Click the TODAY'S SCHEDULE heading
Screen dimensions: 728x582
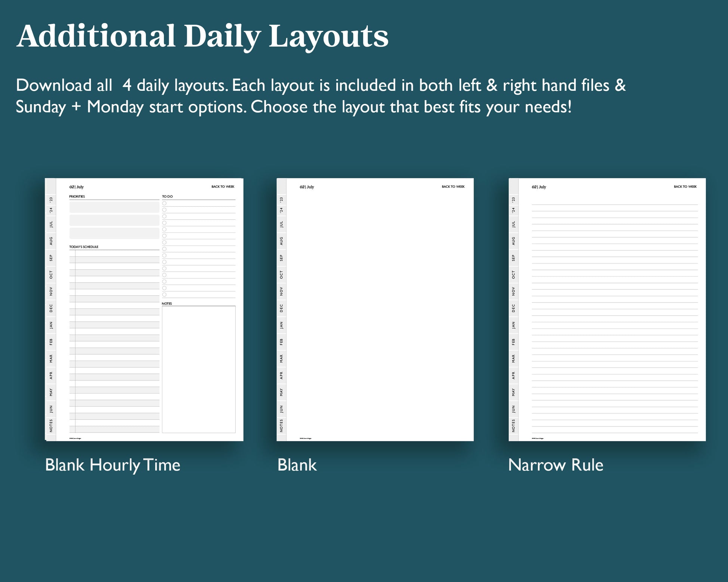tap(84, 247)
